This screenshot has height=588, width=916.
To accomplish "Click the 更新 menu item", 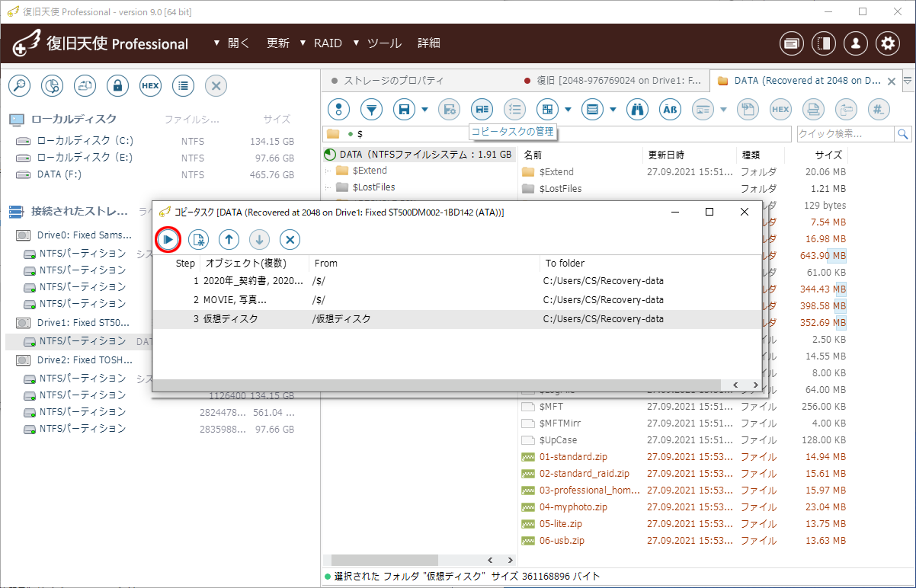I will (x=278, y=43).
